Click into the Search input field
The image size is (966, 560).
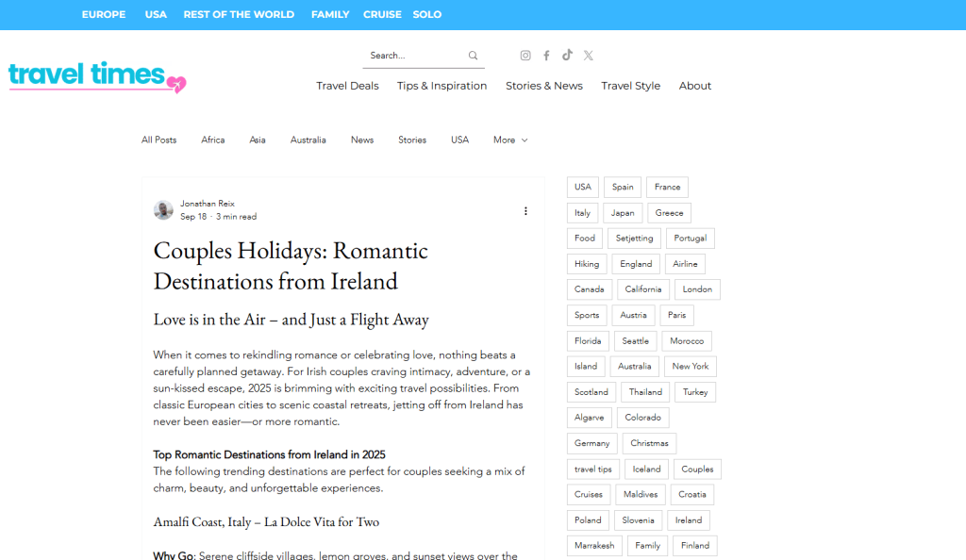(x=412, y=56)
